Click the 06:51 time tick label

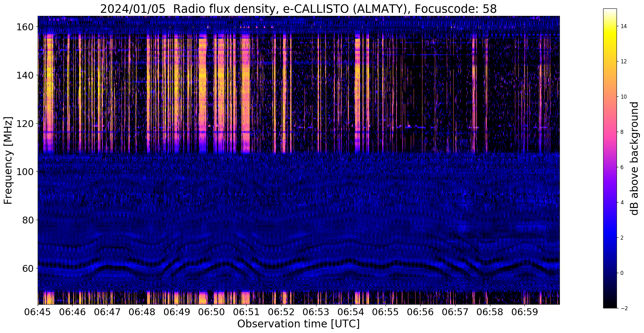coord(247,312)
